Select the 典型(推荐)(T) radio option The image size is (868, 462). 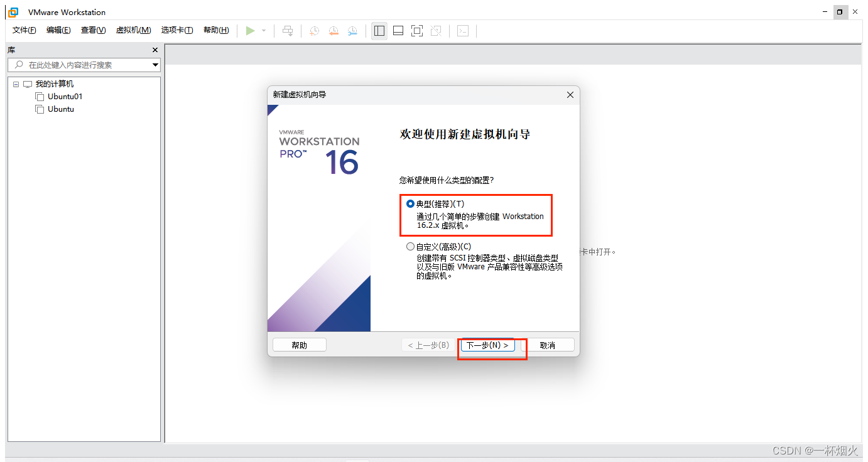coord(410,204)
